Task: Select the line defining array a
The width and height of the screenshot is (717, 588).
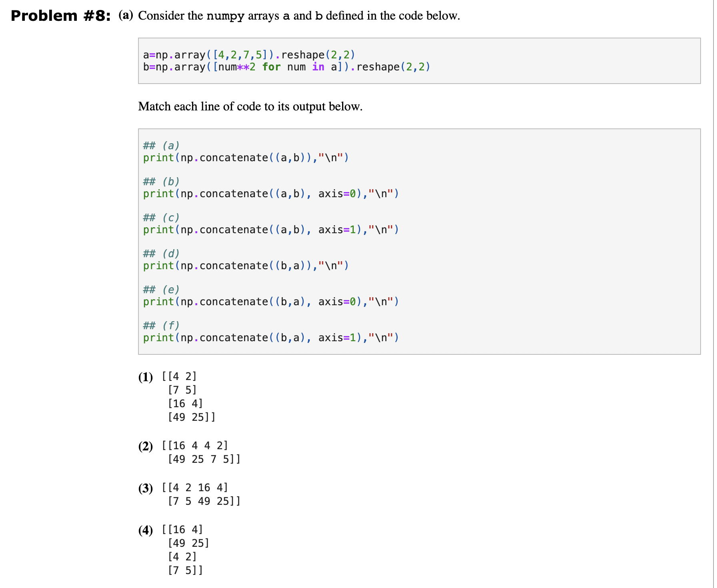Action: coord(248,55)
